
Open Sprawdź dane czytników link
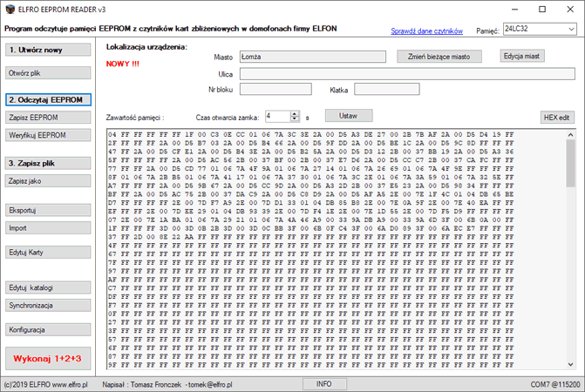(x=426, y=31)
